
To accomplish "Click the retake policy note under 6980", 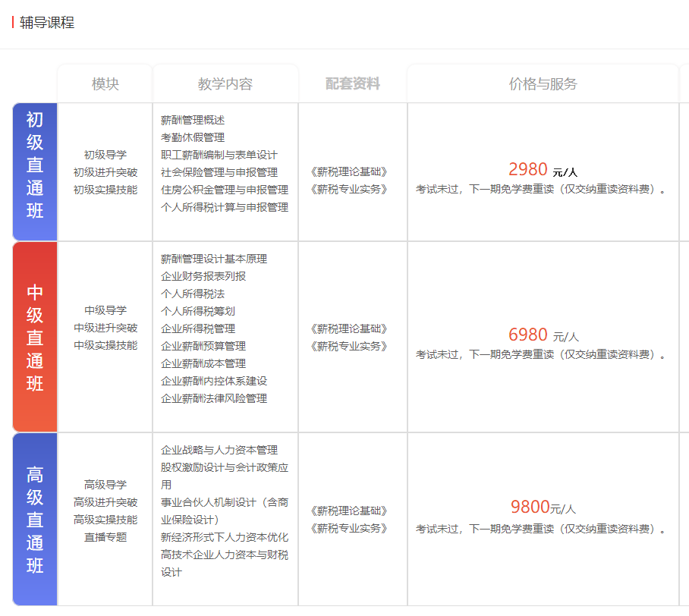I will pyautogui.click(x=541, y=354).
